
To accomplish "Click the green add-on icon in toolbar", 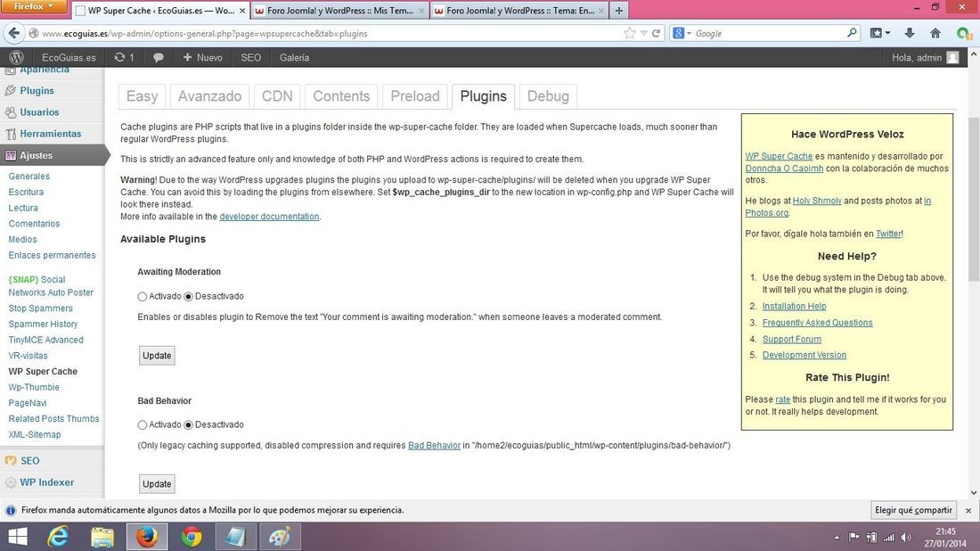I will click(x=964, y=33).
